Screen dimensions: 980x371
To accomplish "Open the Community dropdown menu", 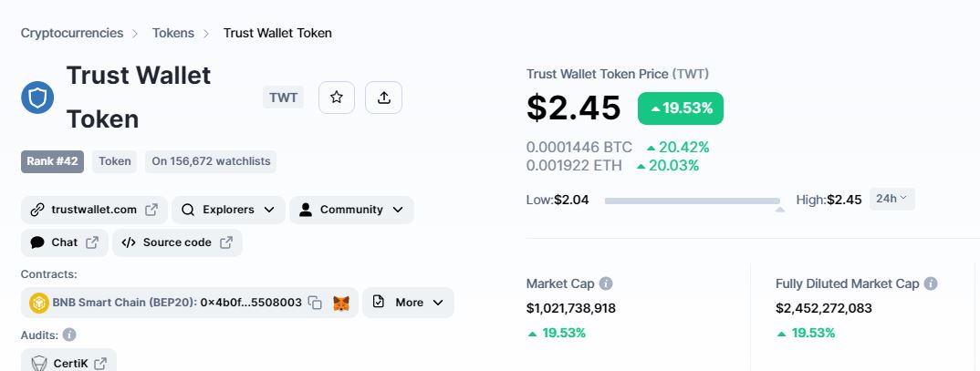I will pyautogui.click(x=351, y=210).
